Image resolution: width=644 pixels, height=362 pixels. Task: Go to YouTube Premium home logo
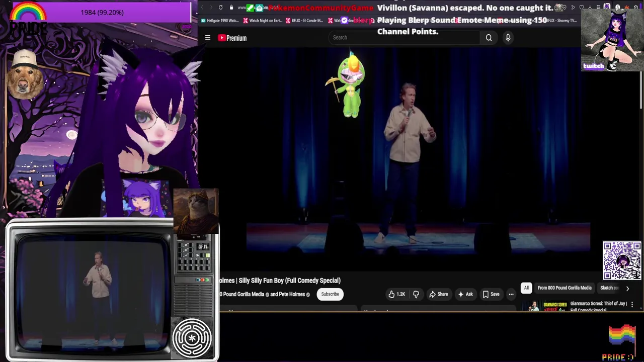(x=232, y=38)
